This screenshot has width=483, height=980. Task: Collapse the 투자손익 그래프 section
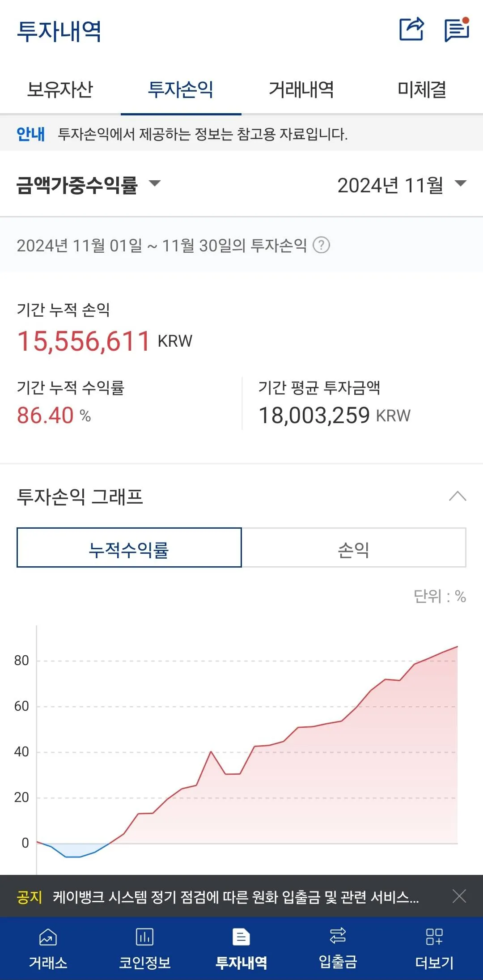pos(458,496)
